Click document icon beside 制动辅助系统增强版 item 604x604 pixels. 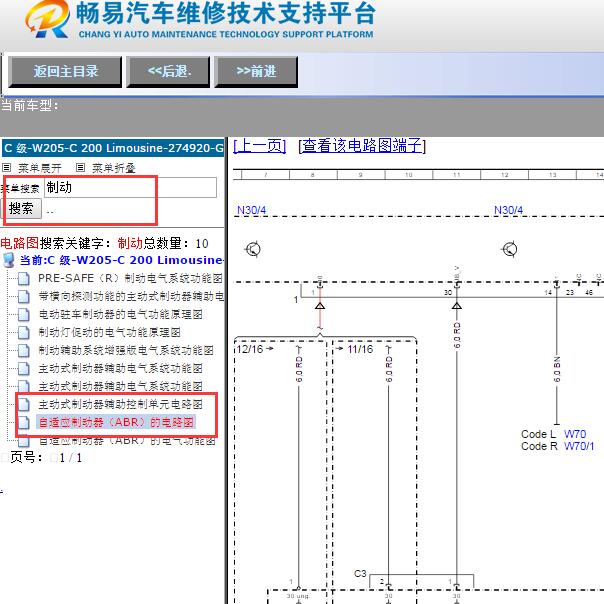(x=23, y=350)
